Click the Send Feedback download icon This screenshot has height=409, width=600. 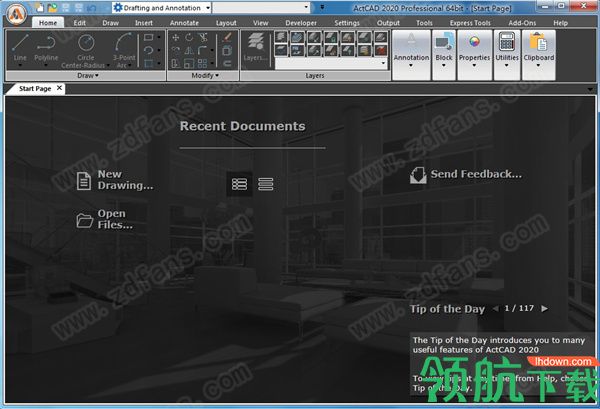418,175
